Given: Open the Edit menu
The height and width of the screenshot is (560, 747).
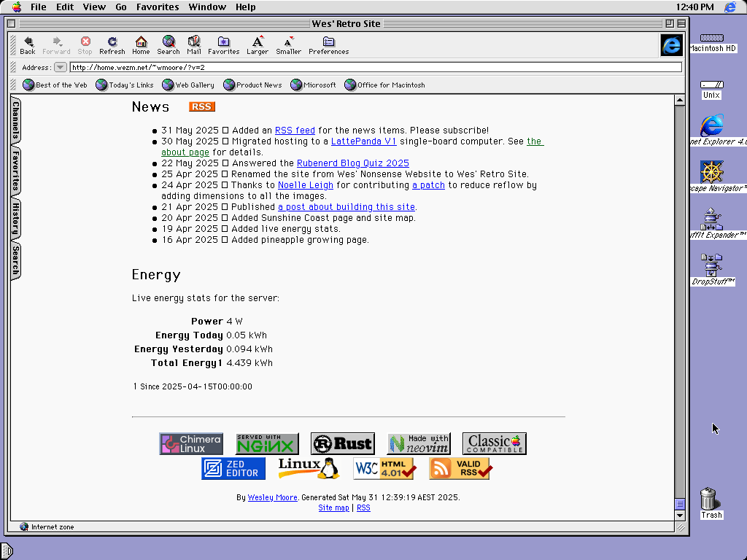Looking at the screenshot, I should coord(65,7).
